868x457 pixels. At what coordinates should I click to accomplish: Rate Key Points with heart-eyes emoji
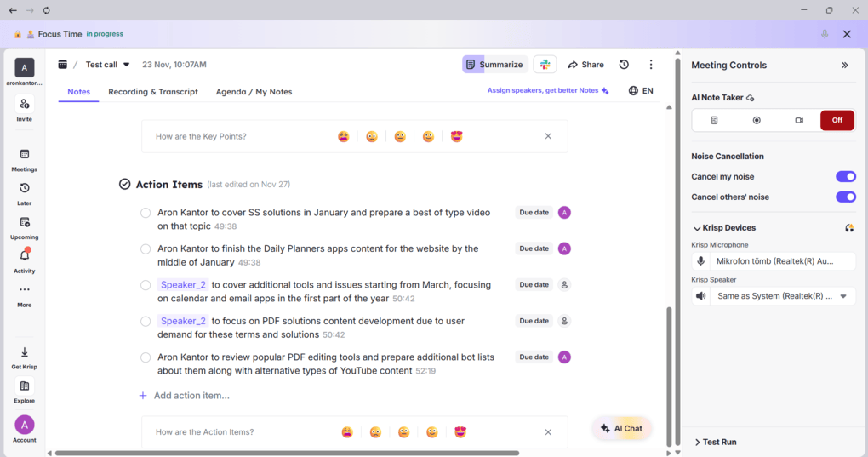click(457, 136)
